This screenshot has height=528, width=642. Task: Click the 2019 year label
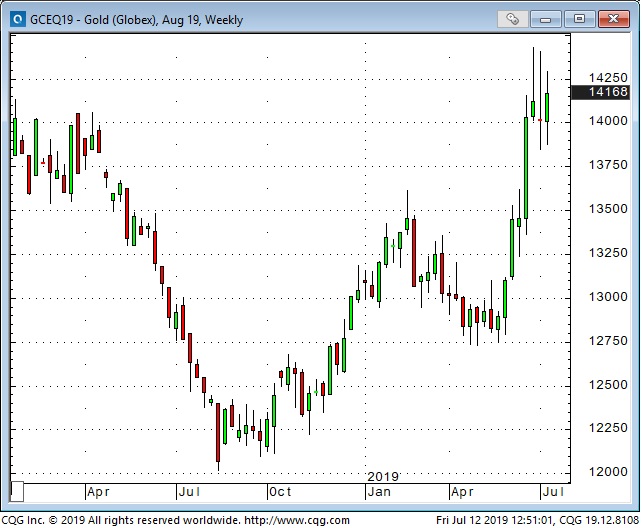coord(383,477)
